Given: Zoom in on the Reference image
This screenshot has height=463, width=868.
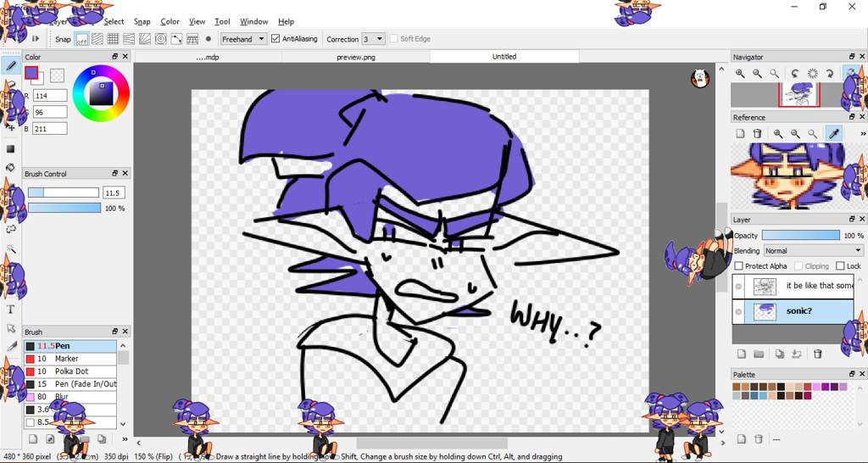Looking at the screenshot, I should pyautogui.click(x=778, y=133).
